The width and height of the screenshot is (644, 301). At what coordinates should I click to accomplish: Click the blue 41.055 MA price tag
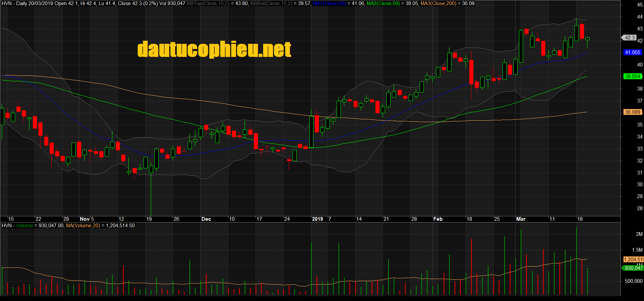(632, 52)
